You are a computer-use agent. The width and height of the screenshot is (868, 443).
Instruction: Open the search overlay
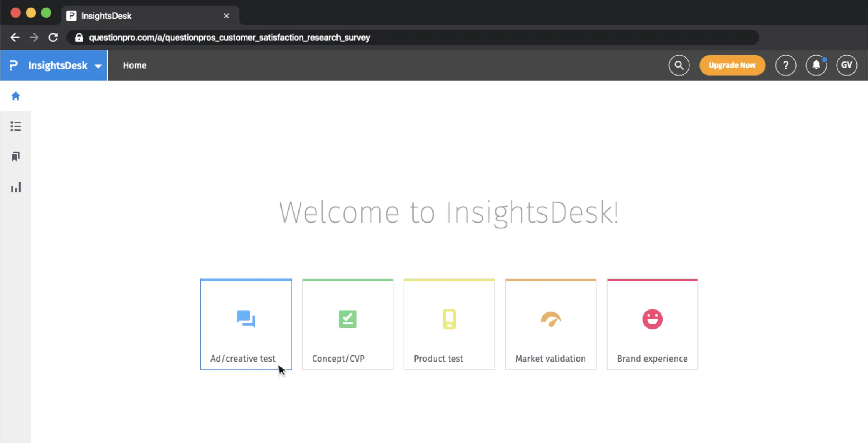[679, 65]
